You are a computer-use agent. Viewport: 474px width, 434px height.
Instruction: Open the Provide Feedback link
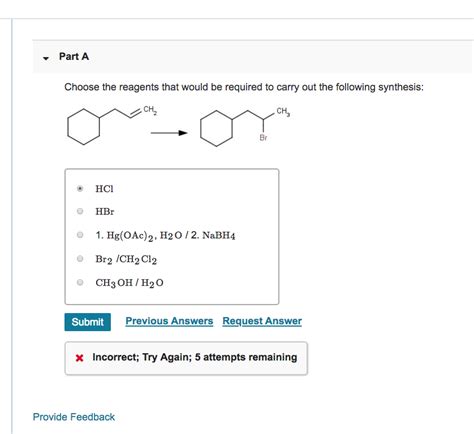74,417
